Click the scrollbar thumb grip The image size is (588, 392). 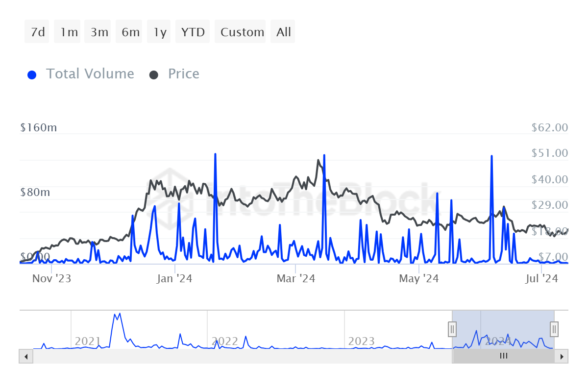503,356
